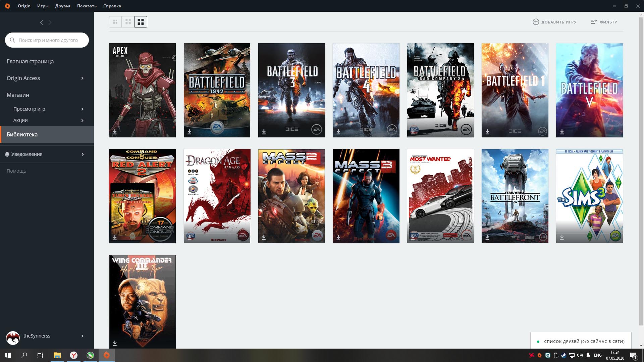The image size is (644, 362).
Task: Focus the game search field
Action: 47,40
